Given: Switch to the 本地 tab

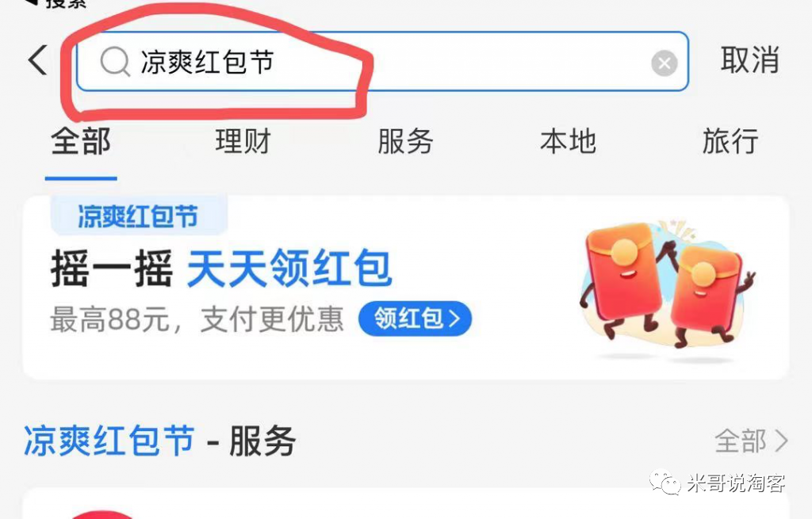Looking at the screenshot, I should coord(568,141).
